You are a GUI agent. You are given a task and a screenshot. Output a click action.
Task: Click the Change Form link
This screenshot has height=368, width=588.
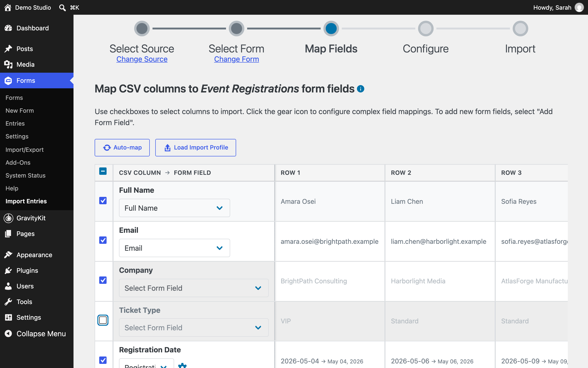[236, 59]
